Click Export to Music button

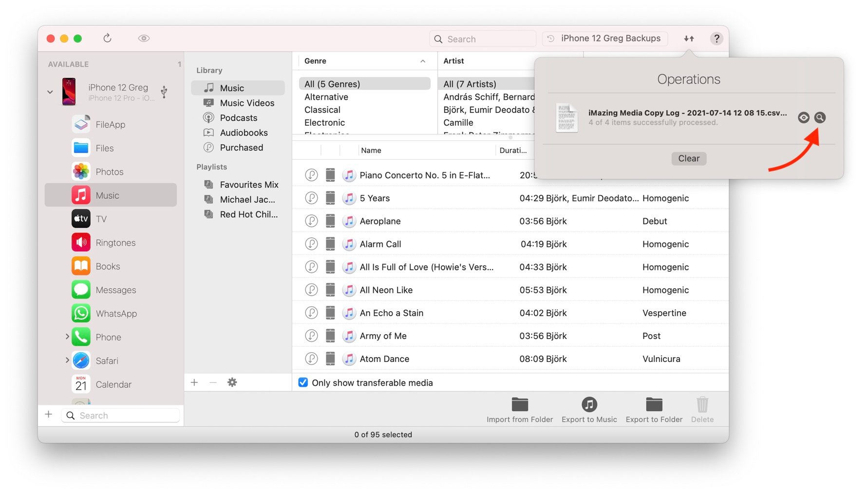589,410
